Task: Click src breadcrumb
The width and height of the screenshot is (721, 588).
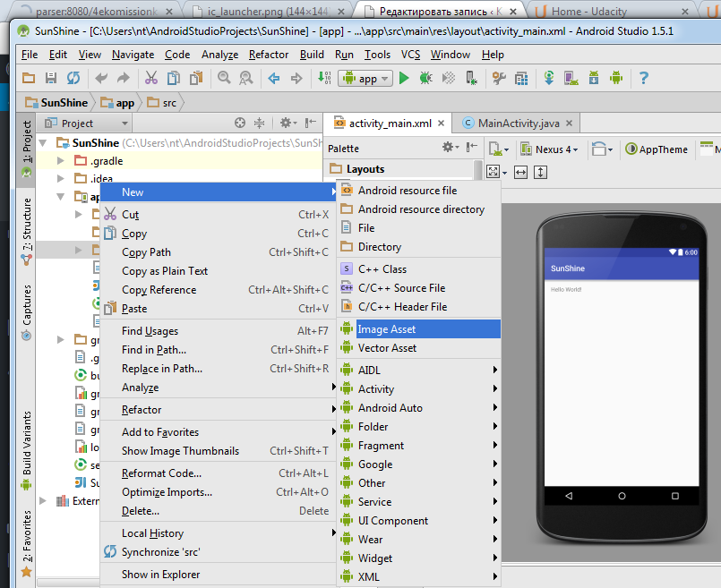Action: pos(162,103)
